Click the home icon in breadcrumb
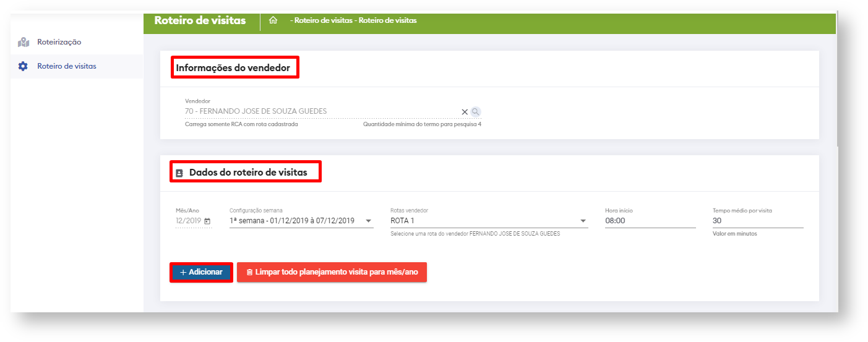Viewport: 868px width, 342px height. click(x=273, y=20)
